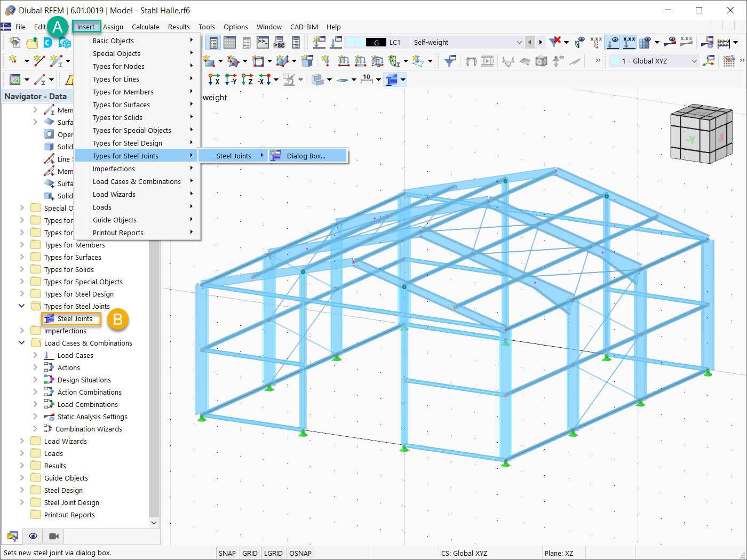
Task: Click previous load case arrow button
Action: [x=530, y=42]
